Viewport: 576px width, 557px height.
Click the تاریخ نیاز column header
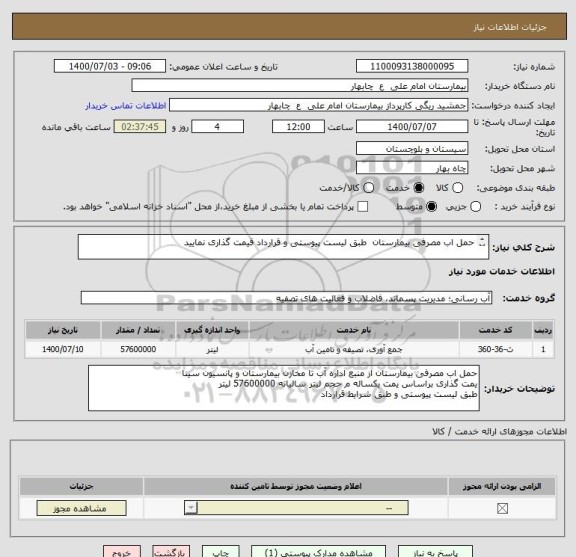[63, 330]
